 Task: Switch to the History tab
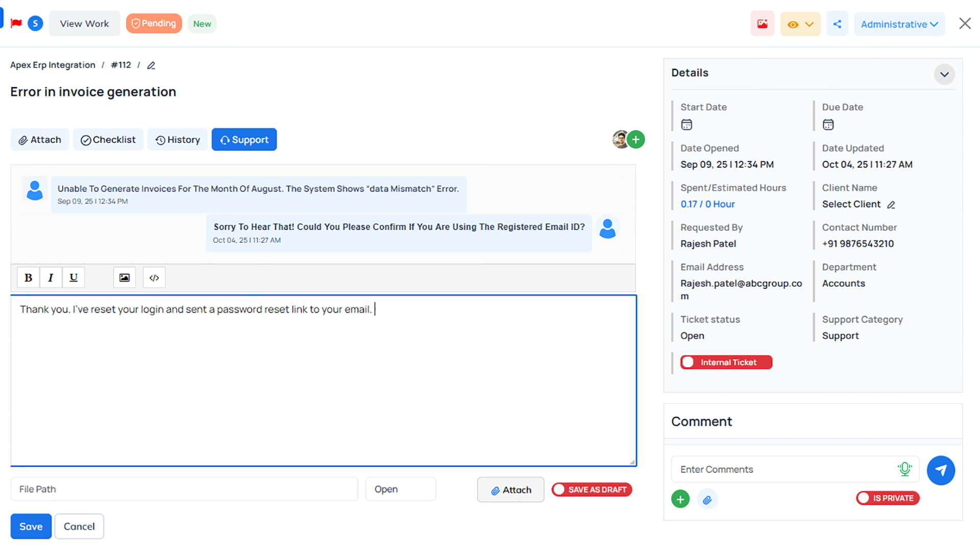178,140
